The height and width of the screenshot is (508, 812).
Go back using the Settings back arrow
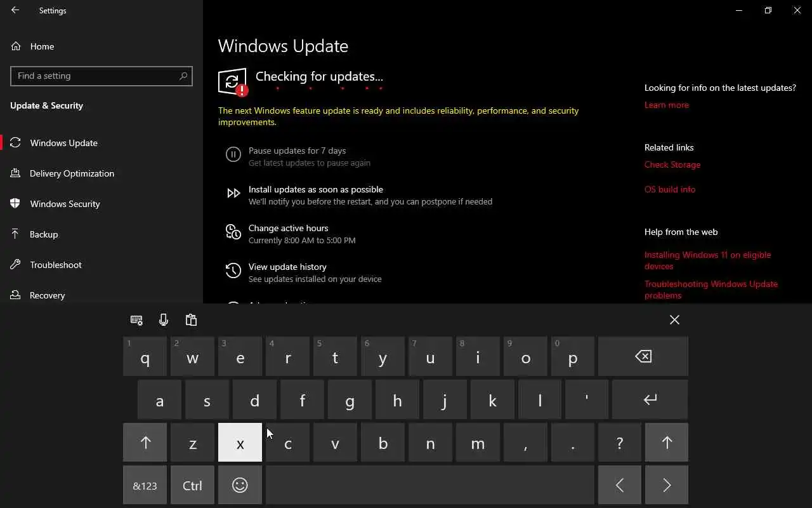15,10
